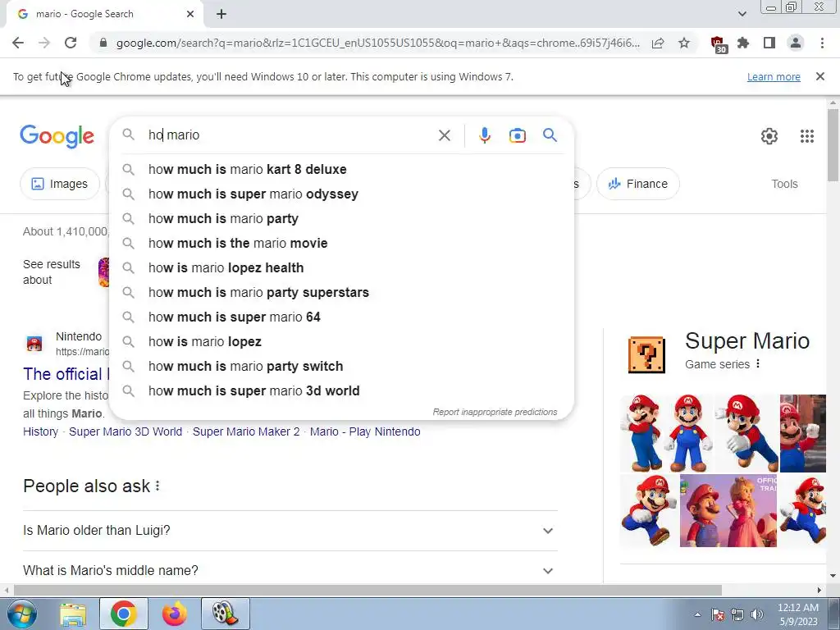The image size is (840, 630).
Task: Expand Is Mario older than Luigi?
Action: [290, 531]
